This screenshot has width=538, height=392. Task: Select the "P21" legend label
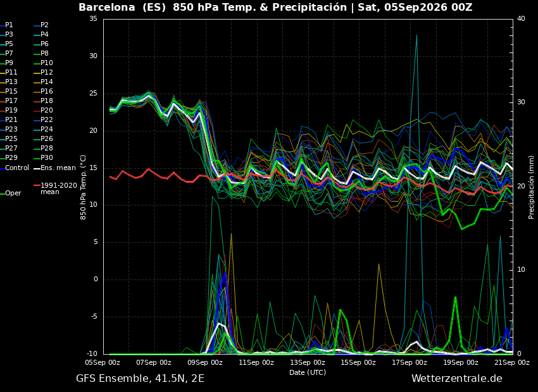11,119
